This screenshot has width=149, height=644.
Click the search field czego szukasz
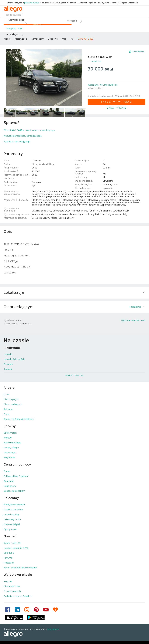tap(37, 15)
